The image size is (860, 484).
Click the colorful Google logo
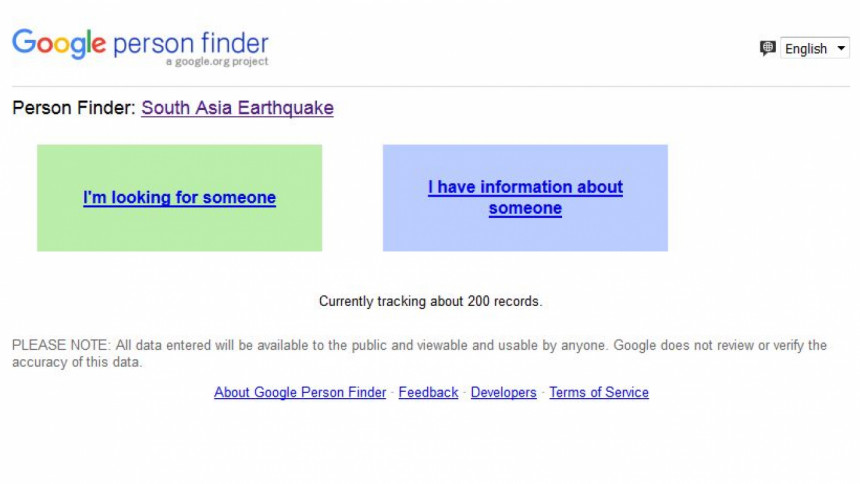coord(59,44)
